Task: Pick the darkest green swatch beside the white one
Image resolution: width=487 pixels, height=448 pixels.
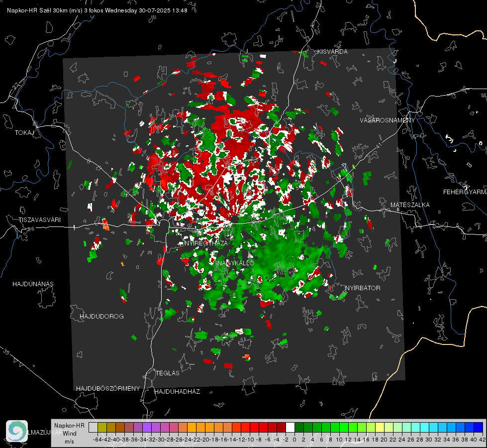Action: [x=299, y=427]
